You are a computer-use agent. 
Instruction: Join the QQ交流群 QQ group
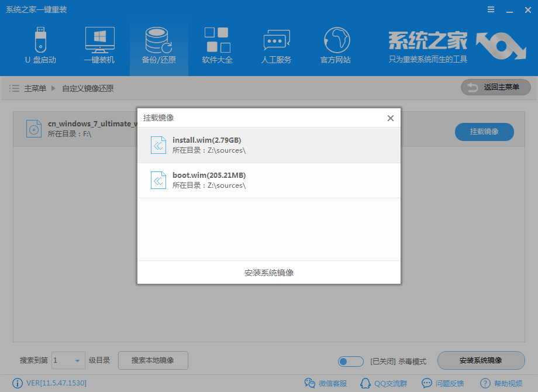pyautogui.click(x=383, y=383)
